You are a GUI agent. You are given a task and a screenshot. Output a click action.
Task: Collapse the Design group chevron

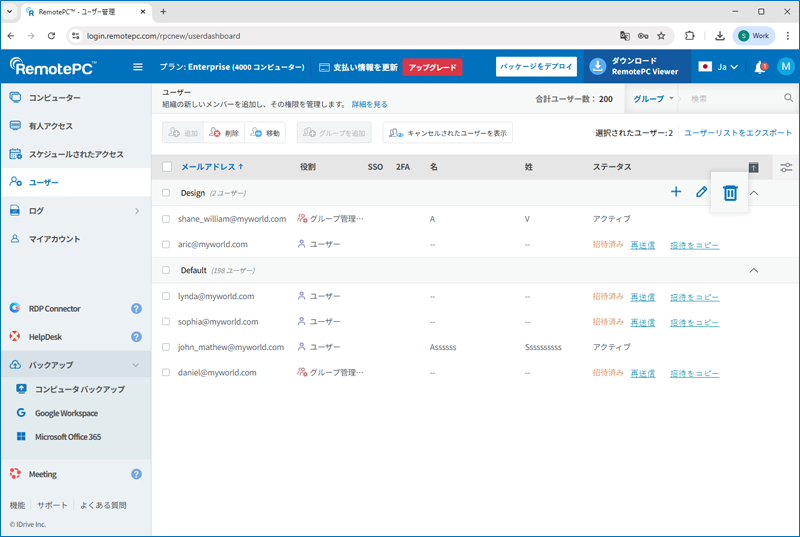tap(754, 193)
